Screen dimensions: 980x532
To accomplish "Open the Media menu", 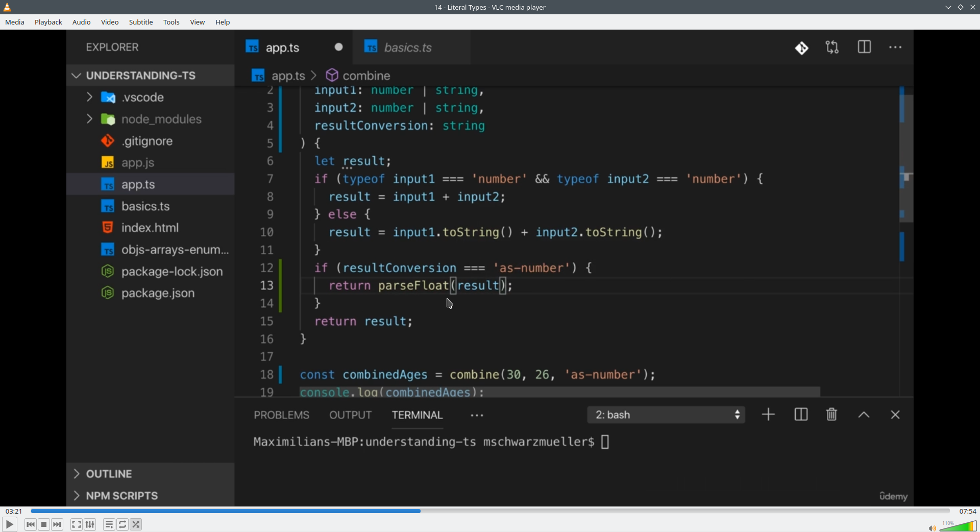I will tap(15, 22).
